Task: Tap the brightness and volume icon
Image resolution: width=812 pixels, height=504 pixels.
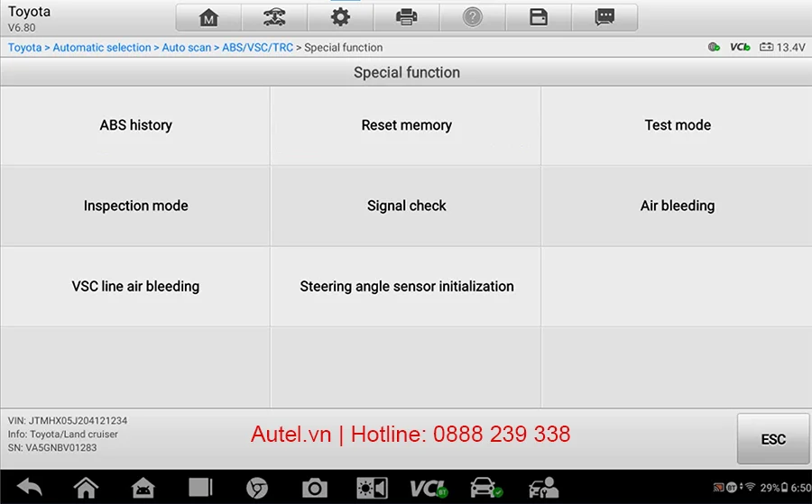Action: tap(372, 488)
